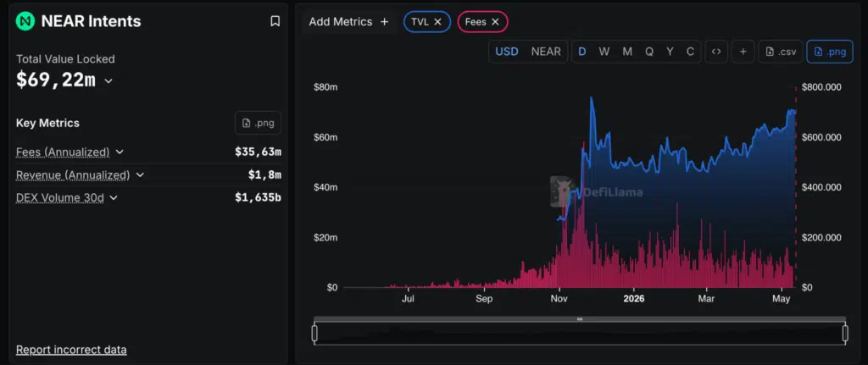The height and width of the screenshot is (365, 868).
Task: Select the daily D interval
Action: (581, 52)
